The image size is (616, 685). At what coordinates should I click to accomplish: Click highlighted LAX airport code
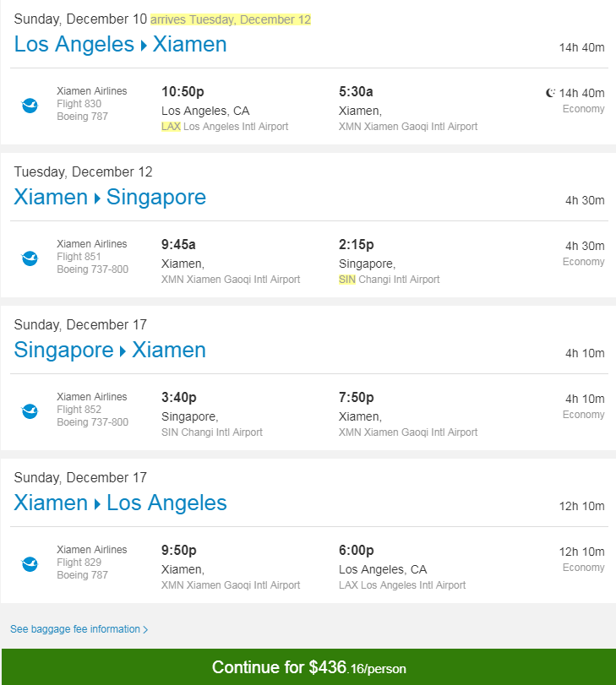point(171,127)
